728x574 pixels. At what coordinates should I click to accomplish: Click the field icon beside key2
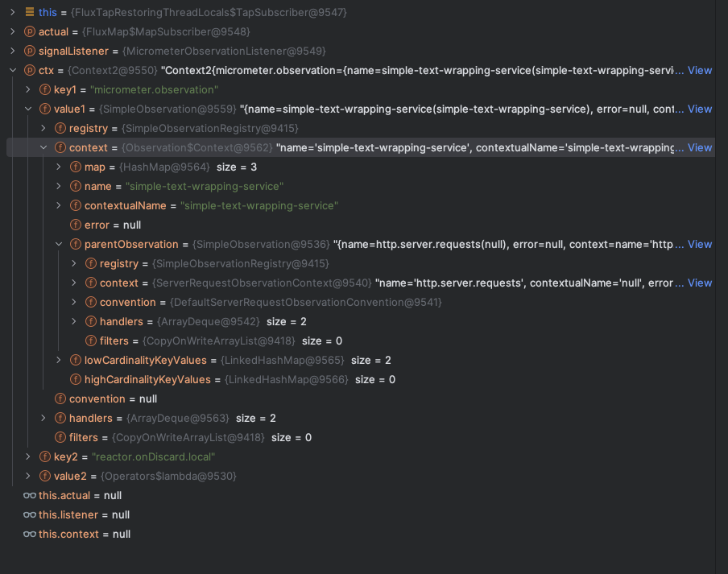click(x=45, y=456)
